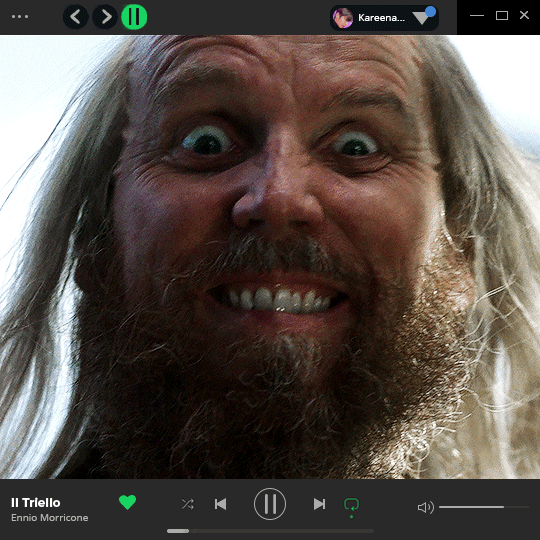Adjust the volume slider
The height and width of the screenshot is (540, 540).
tap(484, 507)
